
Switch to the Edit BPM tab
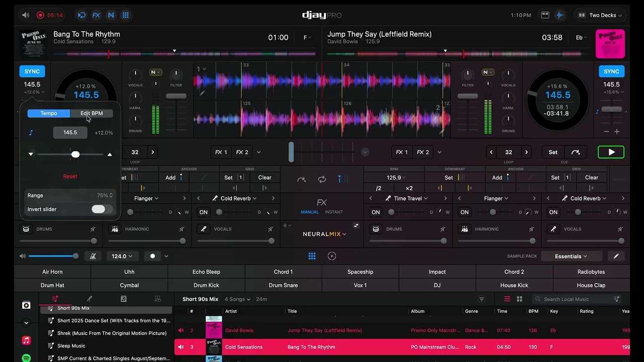click(x=92, y=113)
